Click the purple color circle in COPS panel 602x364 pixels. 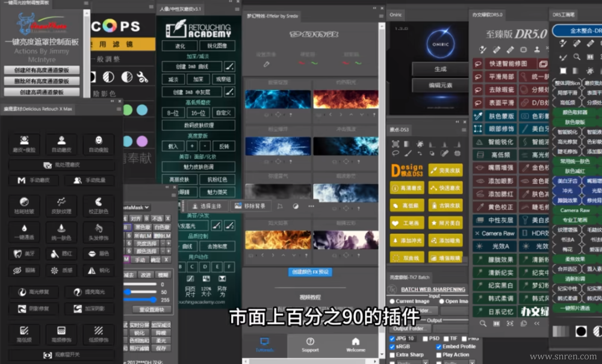[142, 141]
